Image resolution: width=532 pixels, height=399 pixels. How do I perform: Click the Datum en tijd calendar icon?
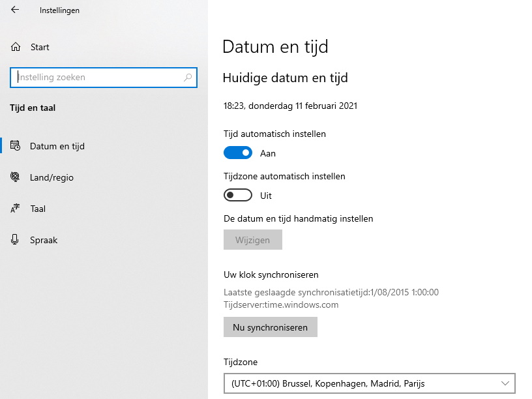click(15, 145)
